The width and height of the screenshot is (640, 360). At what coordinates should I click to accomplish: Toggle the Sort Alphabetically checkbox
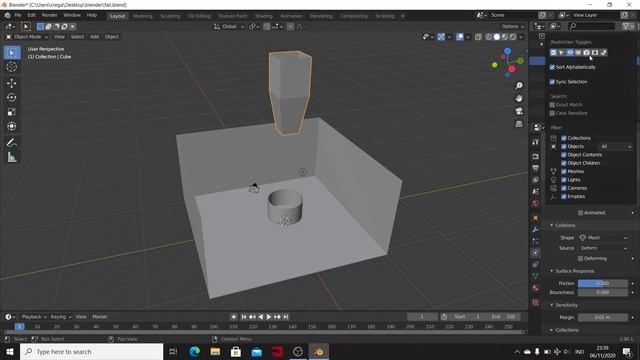click(x=552, y=67)
